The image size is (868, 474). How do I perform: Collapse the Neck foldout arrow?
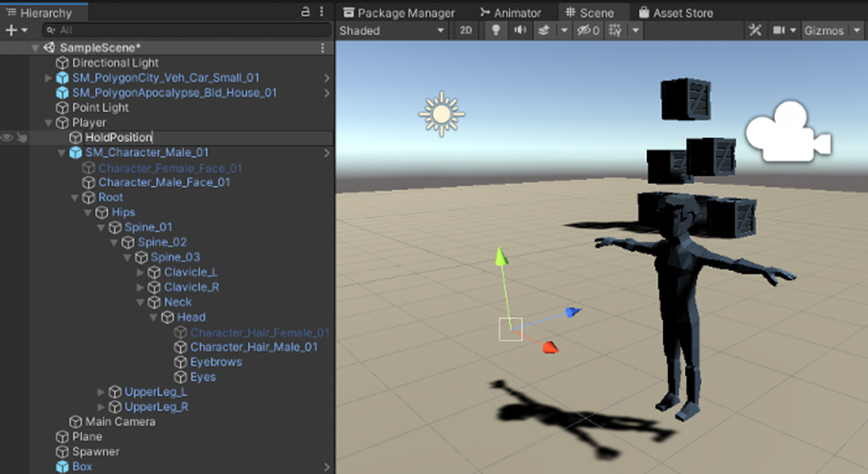(x=140, y=303)
